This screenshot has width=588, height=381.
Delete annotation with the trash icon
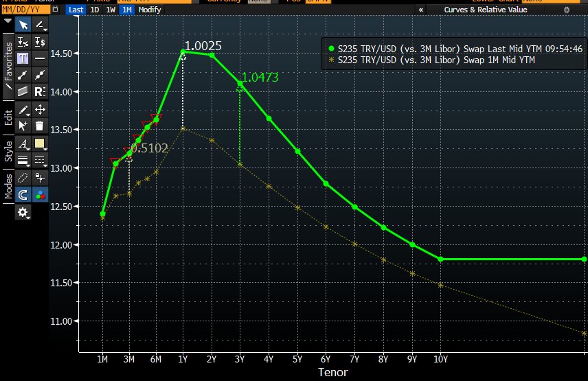point(40,126)
